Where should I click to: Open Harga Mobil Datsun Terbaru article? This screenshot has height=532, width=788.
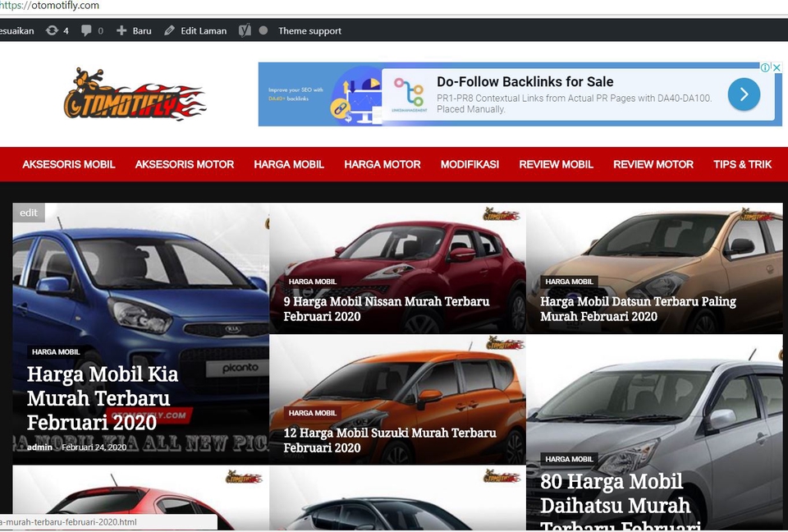[x=639, y=309]
